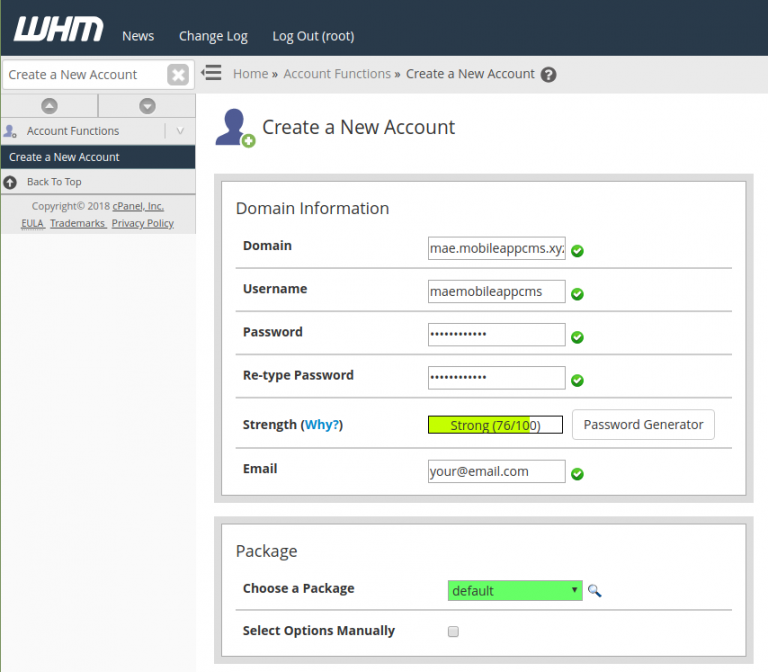Toggle the sidebar menu hamburger icon
The width and height of the screenshot is (768, 672).
211,73
